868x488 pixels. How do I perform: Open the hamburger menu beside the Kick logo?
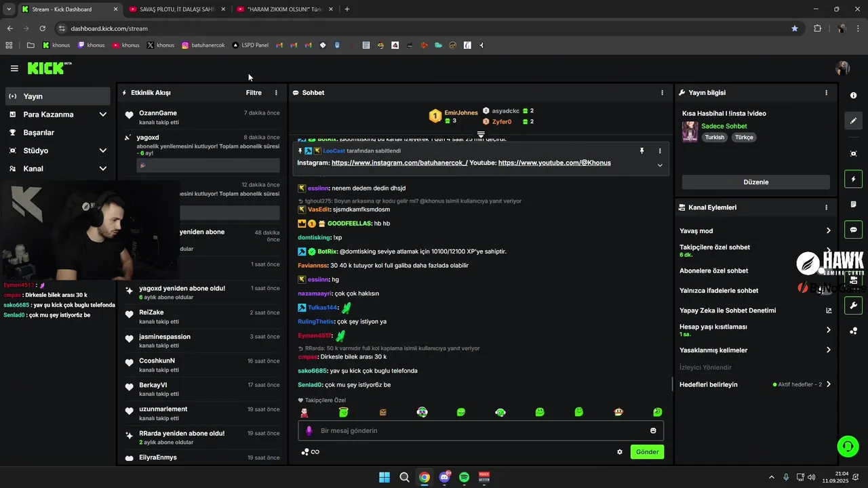(14, 68)
